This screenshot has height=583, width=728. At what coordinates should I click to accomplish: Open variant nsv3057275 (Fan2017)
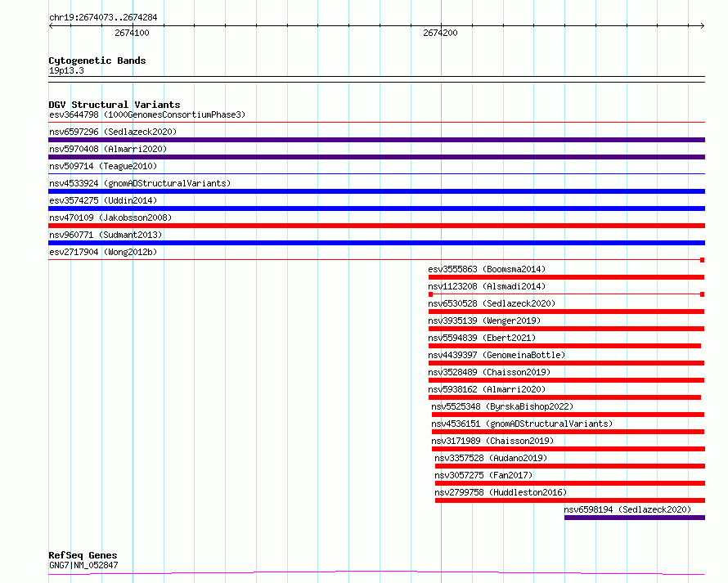483,475
